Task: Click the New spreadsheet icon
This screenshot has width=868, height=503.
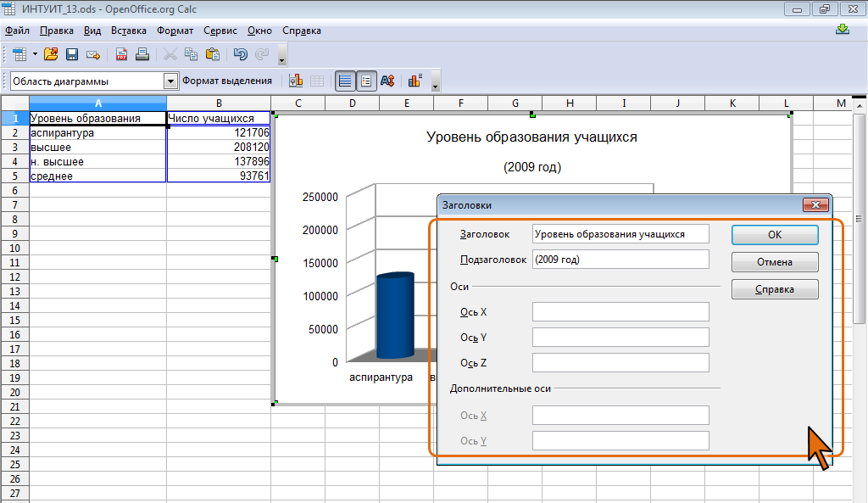Action: [x=20, y=54]
